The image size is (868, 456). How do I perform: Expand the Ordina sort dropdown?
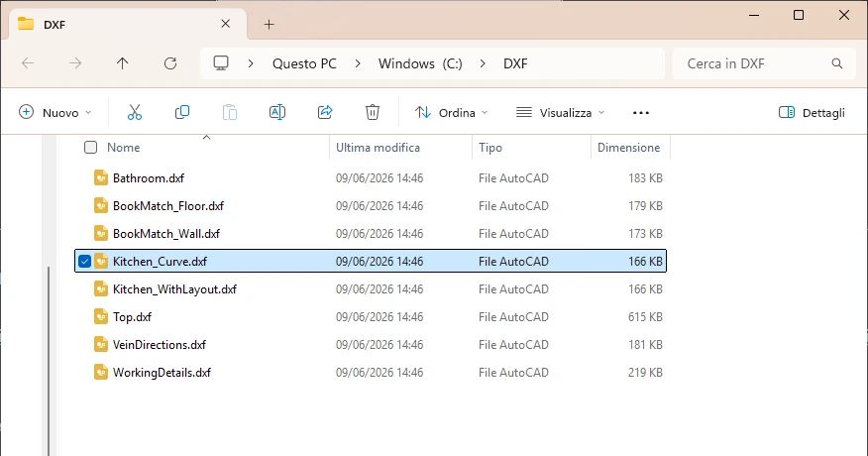[x=451, y=112]
